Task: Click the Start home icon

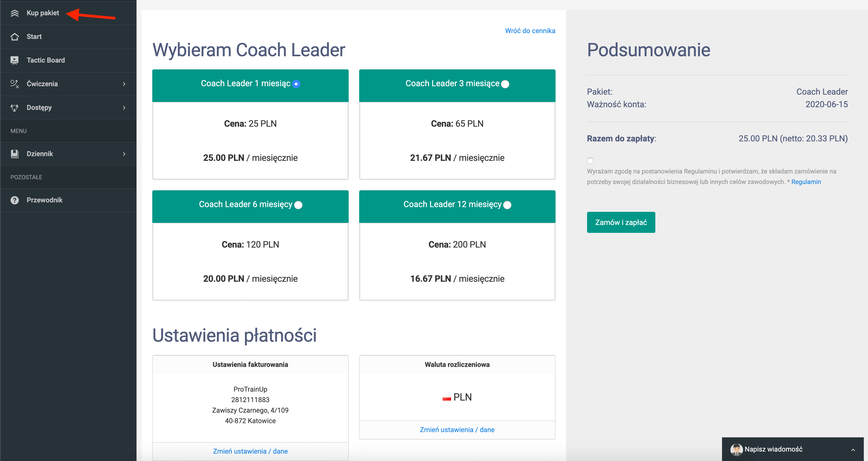Action: 14,37
